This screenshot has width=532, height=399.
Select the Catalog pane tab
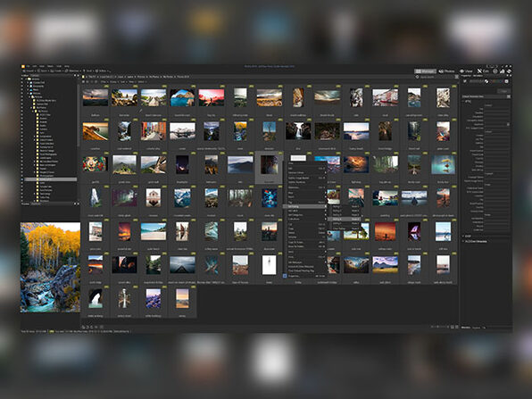(35, 76)
